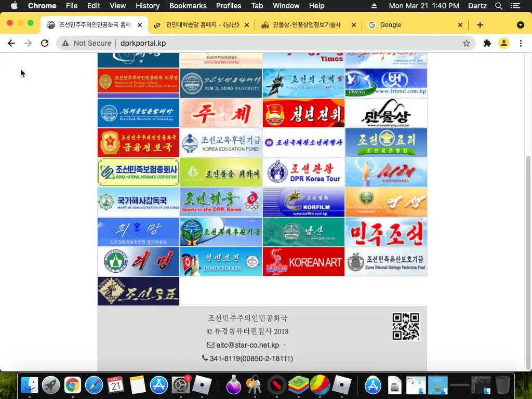
Task: Open the Bookmarks menu
Action: (x=188, y=6)
